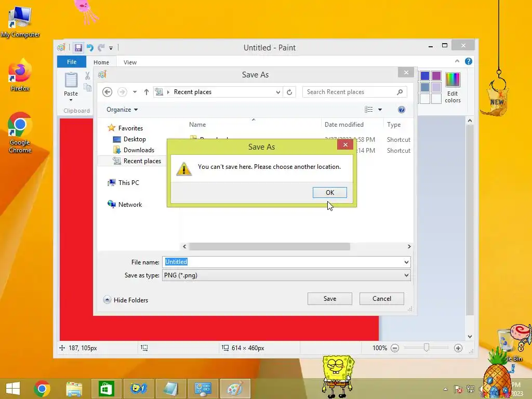Click the Cut scissors icon

pos(87,76)
